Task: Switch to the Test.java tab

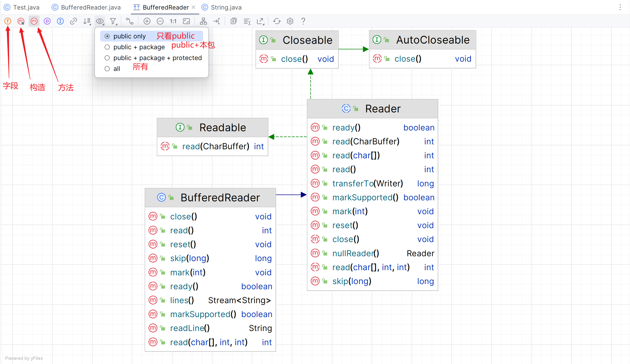Action: [22, 7]
